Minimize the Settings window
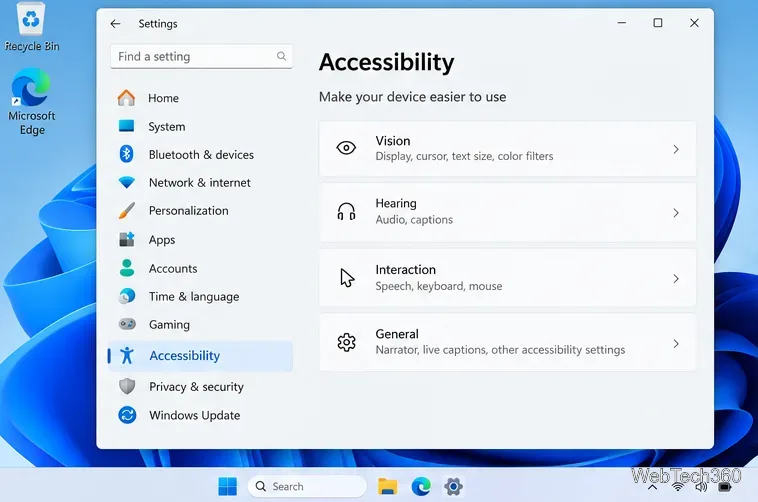758x502 pixels. tap(622, 23)
